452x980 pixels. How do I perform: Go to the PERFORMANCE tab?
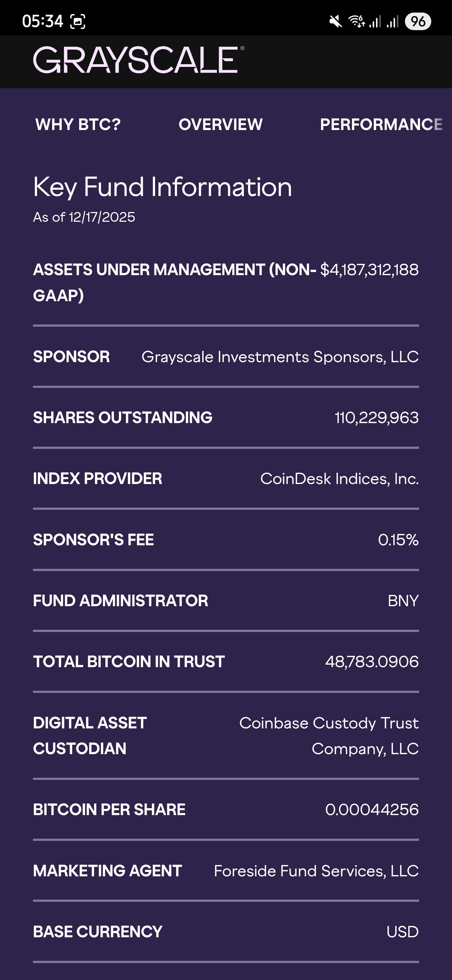[x=381, y=124]
